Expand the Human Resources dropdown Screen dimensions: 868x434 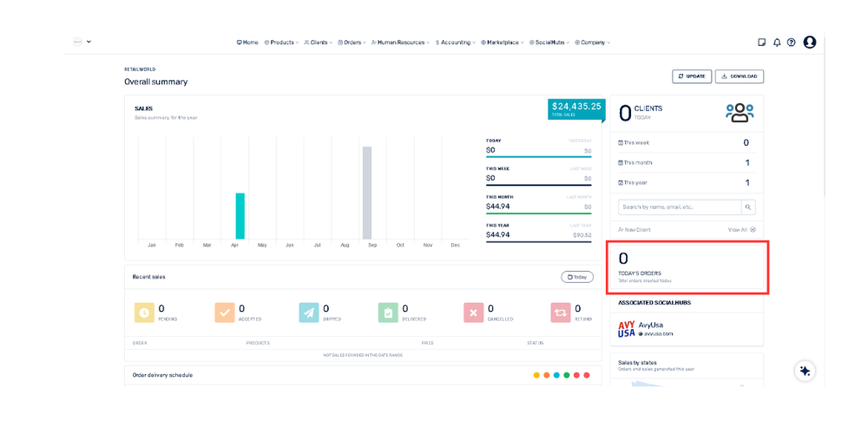point(400,43)
